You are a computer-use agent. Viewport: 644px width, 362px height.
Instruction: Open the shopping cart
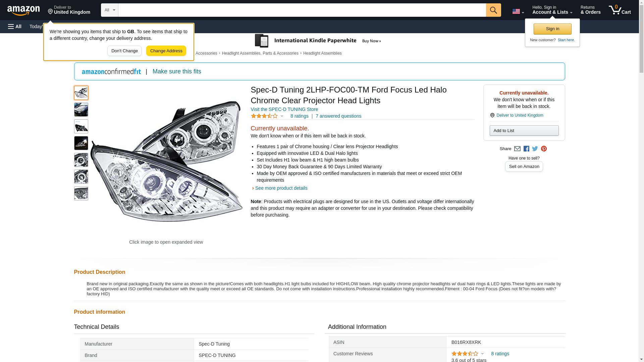tap(620, 10)
